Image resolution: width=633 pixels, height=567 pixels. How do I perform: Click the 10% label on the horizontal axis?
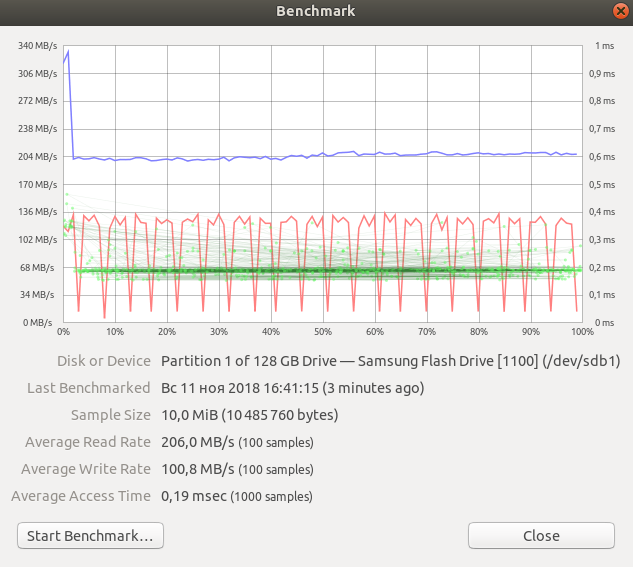click(115, 332)
